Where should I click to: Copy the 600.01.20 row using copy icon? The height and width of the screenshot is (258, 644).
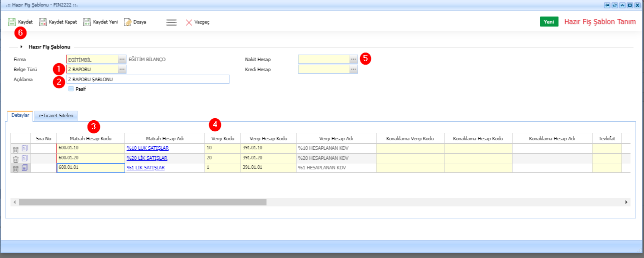[x=25, y=158]
